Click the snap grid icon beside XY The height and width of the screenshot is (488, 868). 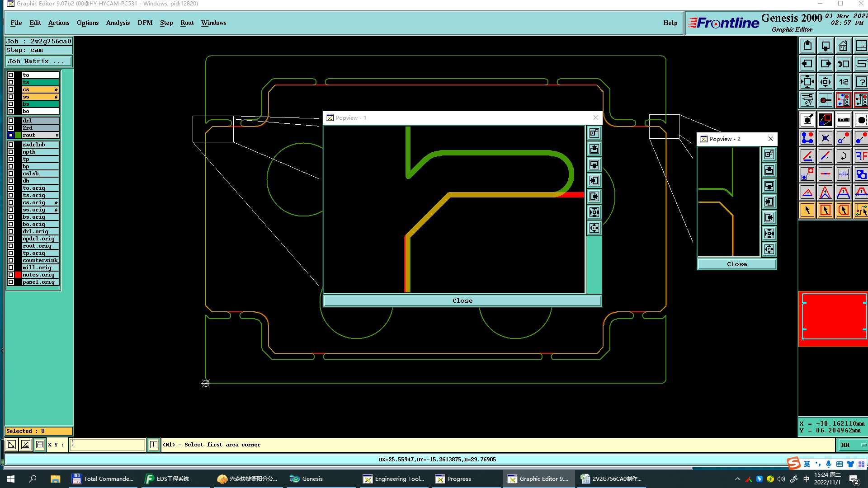[x=40, y=445]
